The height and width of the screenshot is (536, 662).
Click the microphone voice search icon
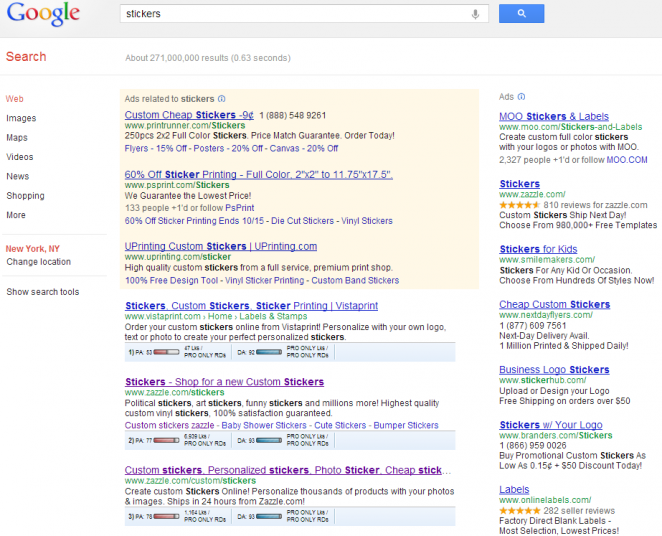click(475, 14)
